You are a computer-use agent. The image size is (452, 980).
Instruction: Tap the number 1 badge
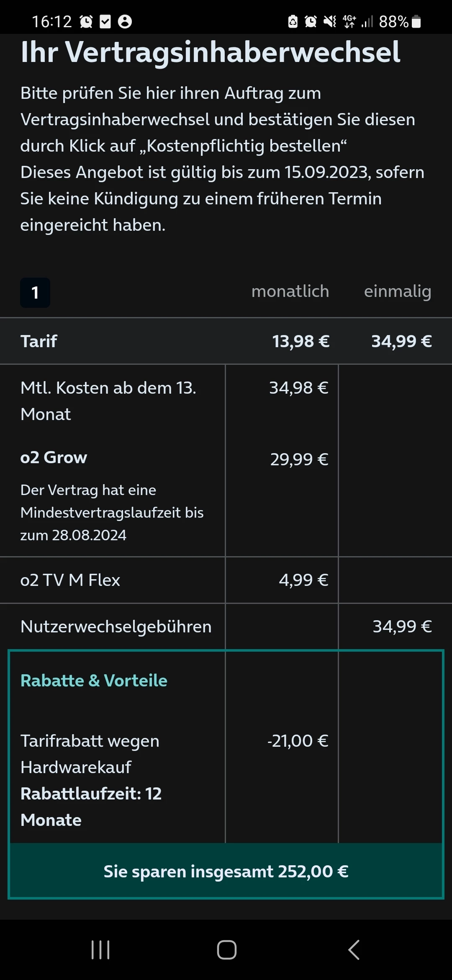click(x=35, y=293)
